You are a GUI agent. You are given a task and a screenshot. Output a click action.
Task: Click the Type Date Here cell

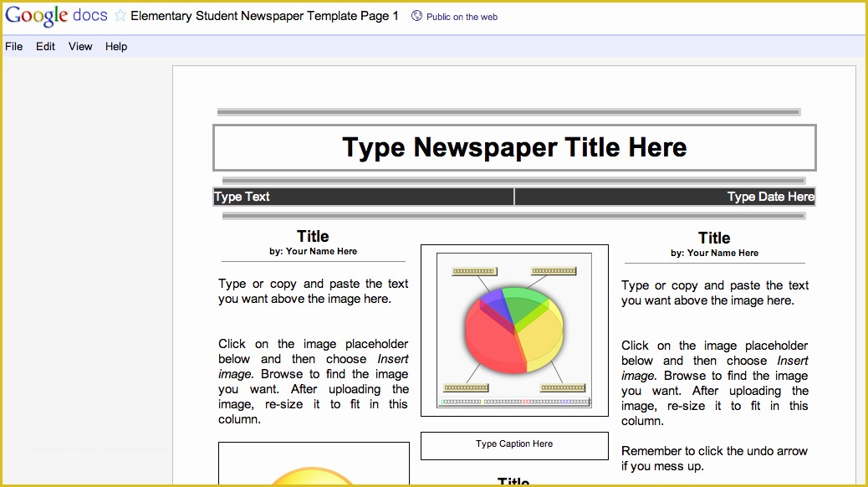pos(665,197)
